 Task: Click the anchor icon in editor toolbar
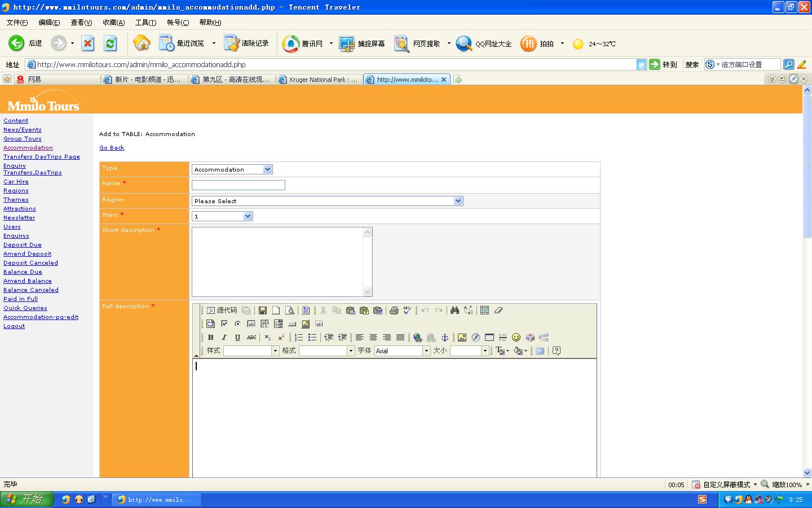(x=444, y=338)
